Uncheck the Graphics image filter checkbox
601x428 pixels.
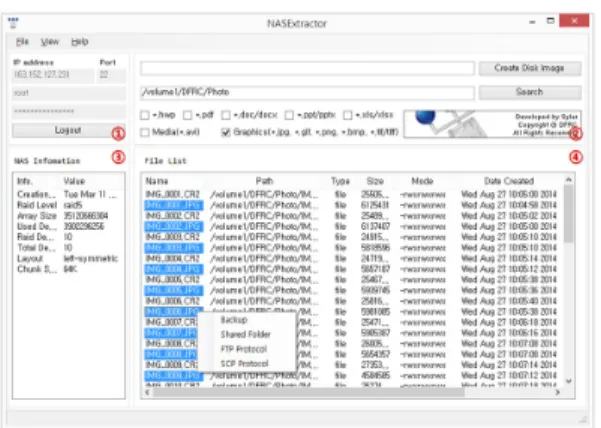pos(226,132)
